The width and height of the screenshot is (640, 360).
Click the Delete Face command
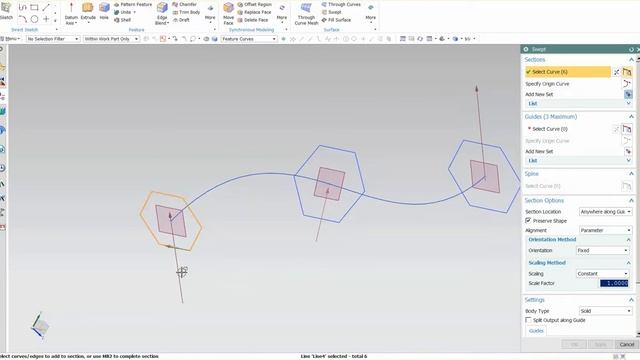[x=252, y=20]
